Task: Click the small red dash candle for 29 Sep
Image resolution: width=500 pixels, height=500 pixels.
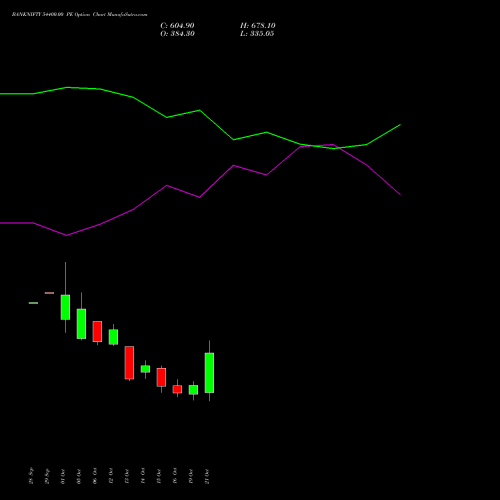Action: (x=49, y=293)
